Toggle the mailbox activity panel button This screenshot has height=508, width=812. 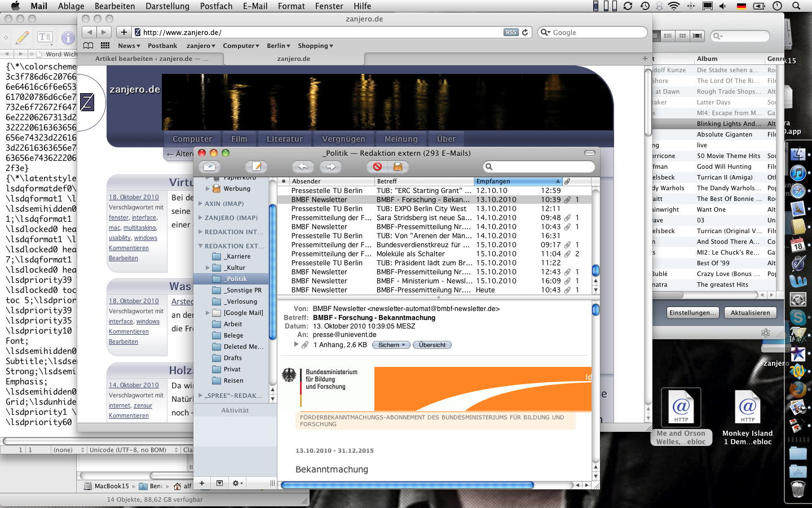click(x=219, y=483)
